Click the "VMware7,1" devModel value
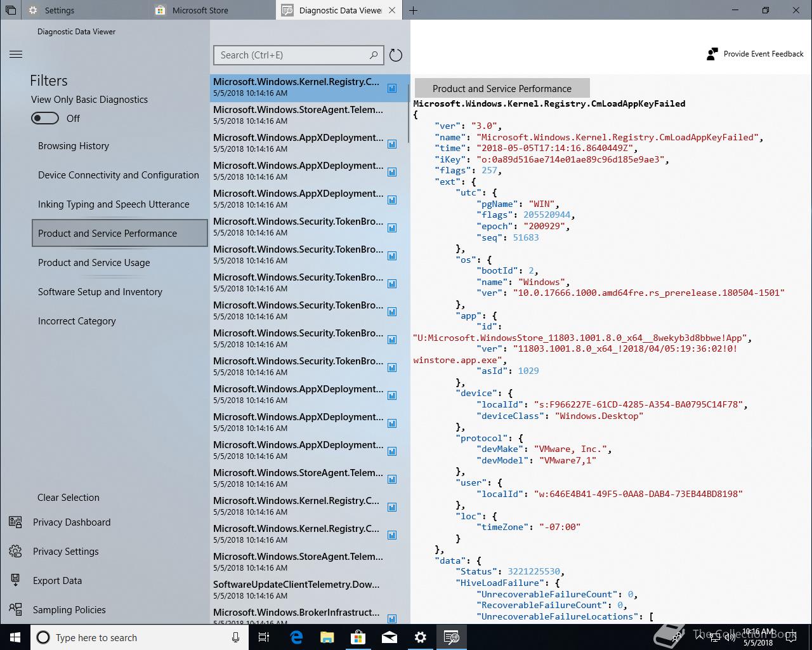The height and width of the screenshot is (650, 812). (568, 460)
